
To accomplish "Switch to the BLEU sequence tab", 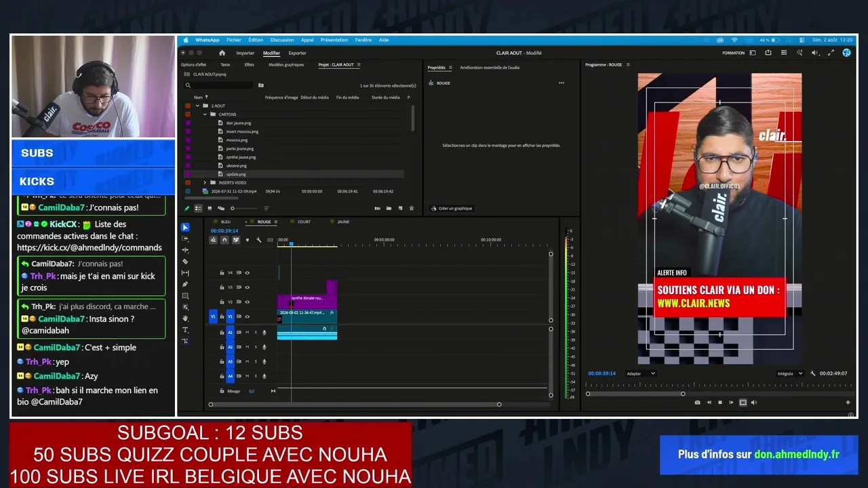I will tap(226, 222).
